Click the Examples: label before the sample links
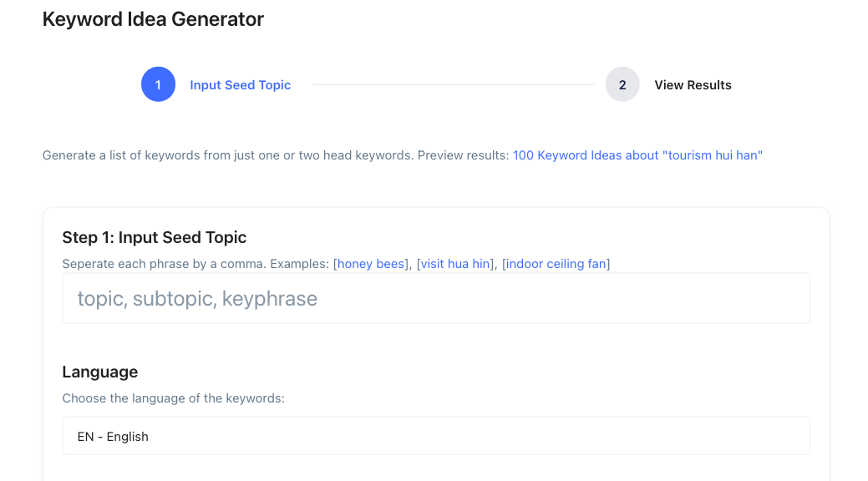Screen dimensions: 868x481 pyautogui.click(x=299, y=264)
